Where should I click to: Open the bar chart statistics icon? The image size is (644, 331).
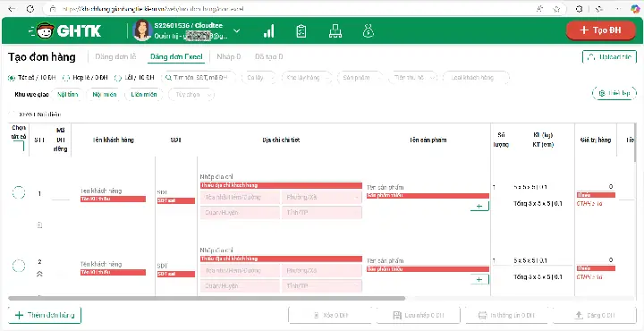coord(268,31)
